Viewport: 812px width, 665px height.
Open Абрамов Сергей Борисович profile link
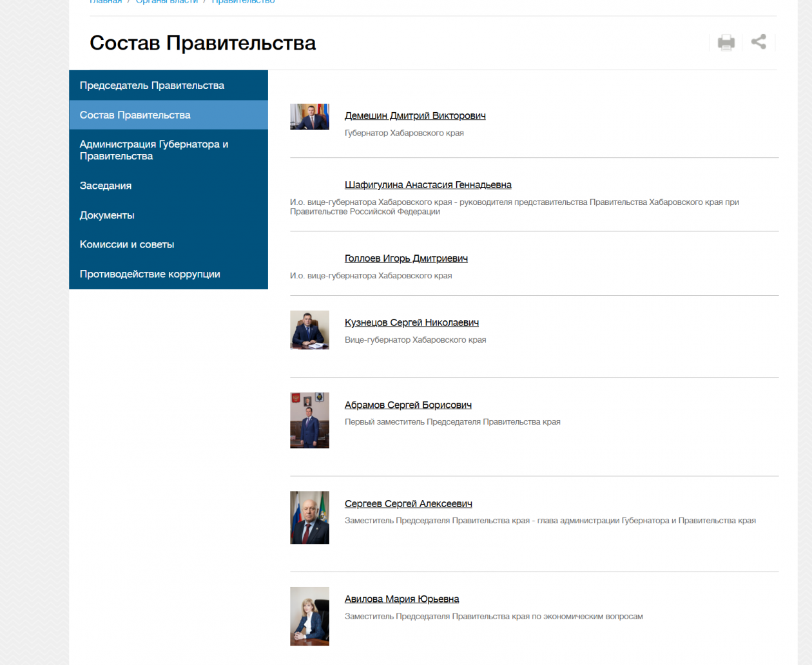pyautogui.click(x=408, y=405)
